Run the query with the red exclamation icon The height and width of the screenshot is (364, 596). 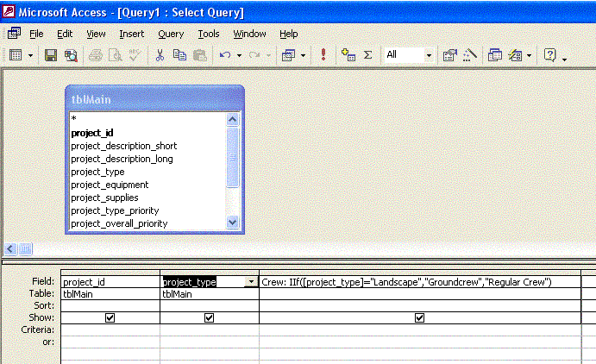click(323, 54)
